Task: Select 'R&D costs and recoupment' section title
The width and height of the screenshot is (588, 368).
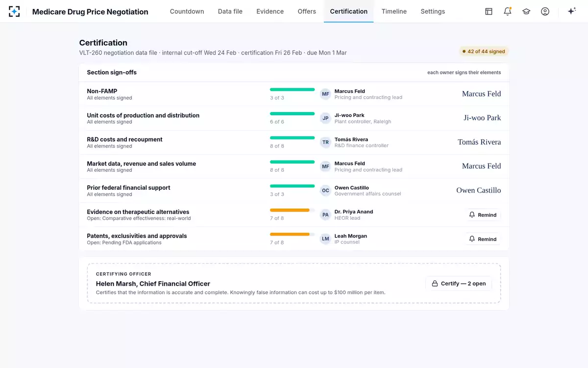Action: pyautogui.click(x=124, y=139)
